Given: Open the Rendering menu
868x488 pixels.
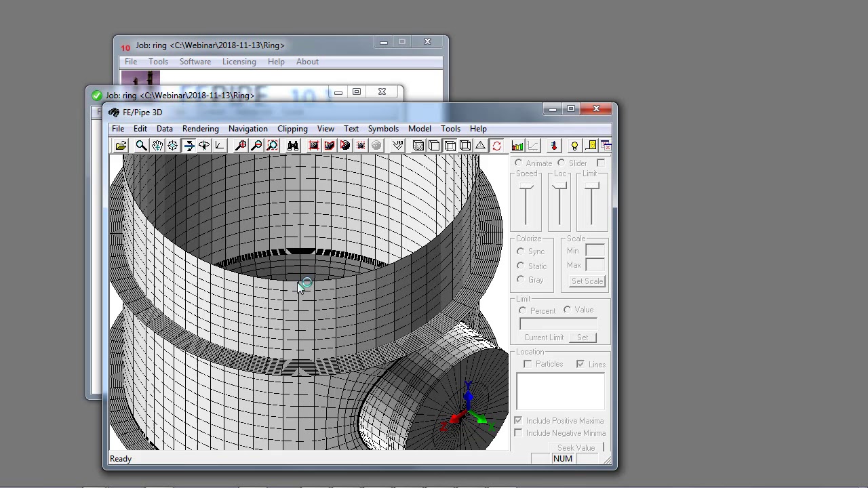Looking at the screenshot, I should (x=201, y=129).
